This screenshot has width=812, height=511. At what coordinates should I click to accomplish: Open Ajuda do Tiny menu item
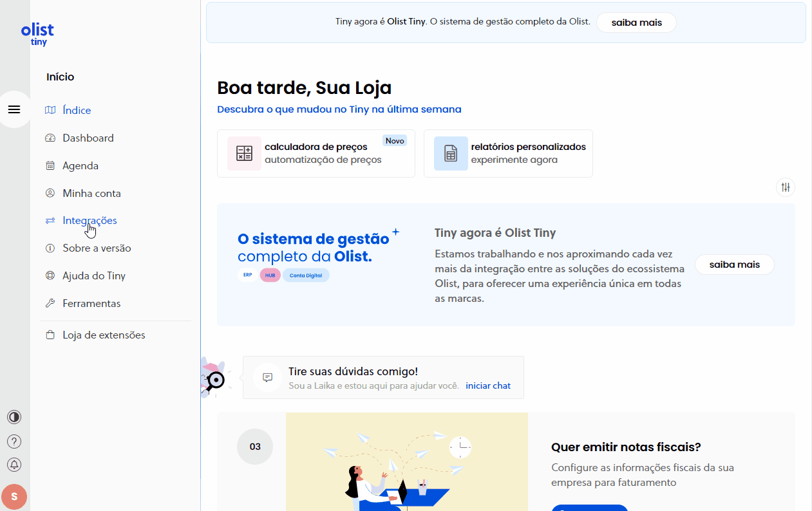pyautogui.click(x=94, y=275)
